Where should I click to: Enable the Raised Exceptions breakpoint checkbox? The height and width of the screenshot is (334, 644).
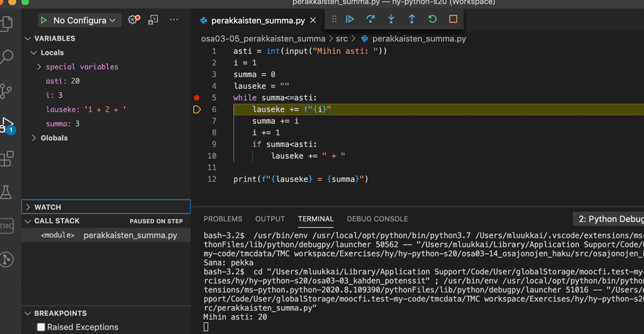(41, 327)
